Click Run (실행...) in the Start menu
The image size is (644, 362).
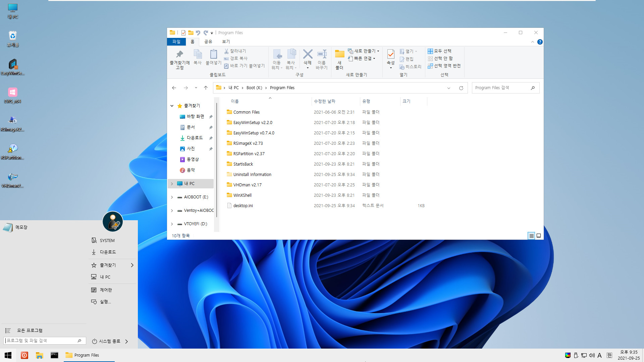coord(113,302)
